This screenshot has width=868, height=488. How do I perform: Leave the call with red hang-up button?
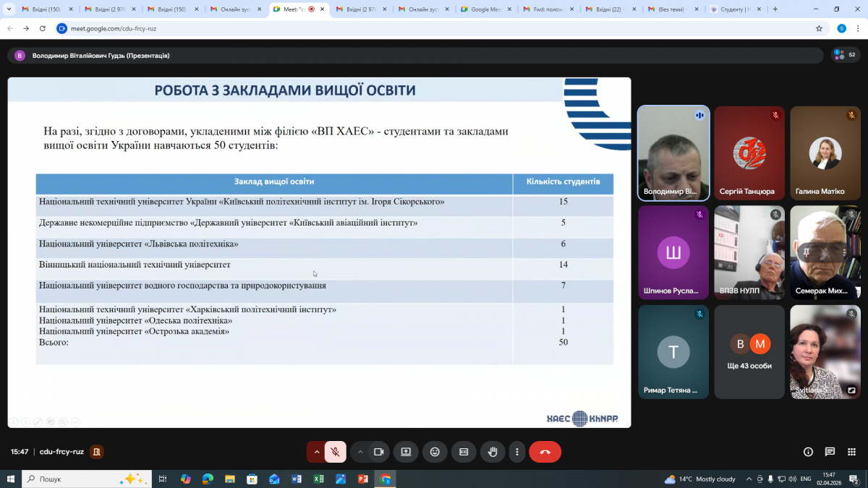(545, 452)
